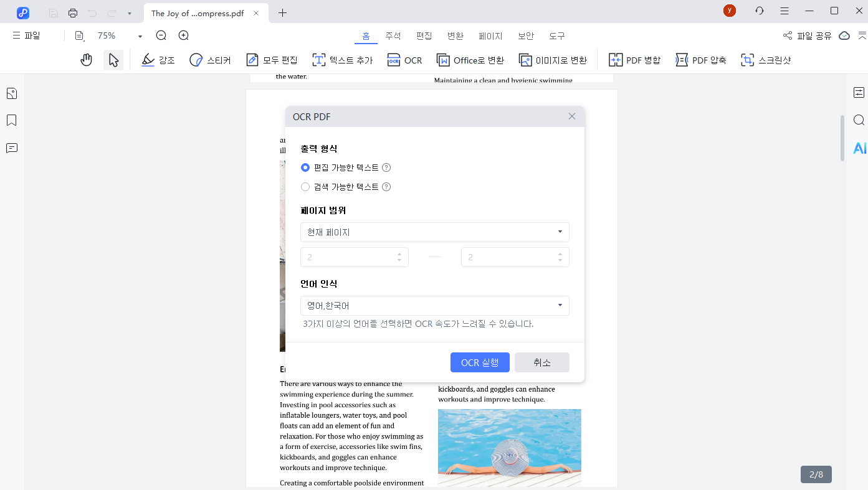Activate the 텍스트 추가 text tool
This screenshot has width=868, height=490.
(341, 59)
